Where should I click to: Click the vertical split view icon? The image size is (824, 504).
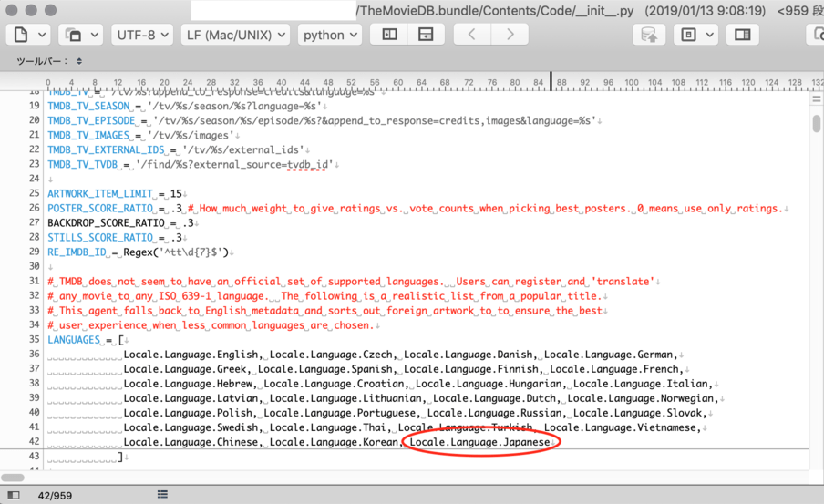tap(389, 35)
